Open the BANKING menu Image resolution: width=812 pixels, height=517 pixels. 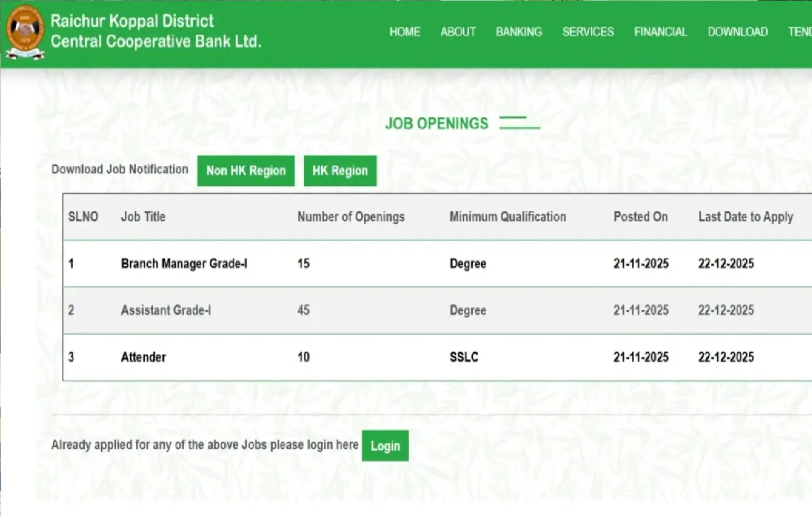519,32
